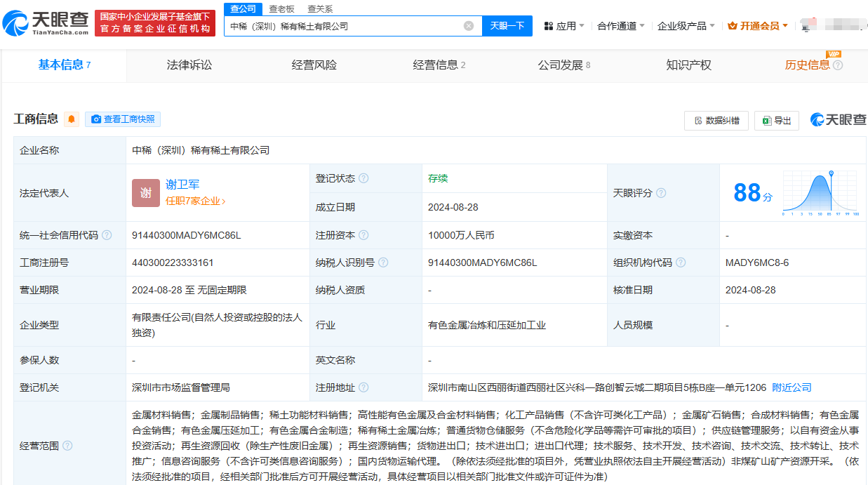Image resolution: width=868 pixels, height=485 pixels.
Task: Click the crown icon beside 开通会员
Action: pyautogui.click(x=733, y=26)
